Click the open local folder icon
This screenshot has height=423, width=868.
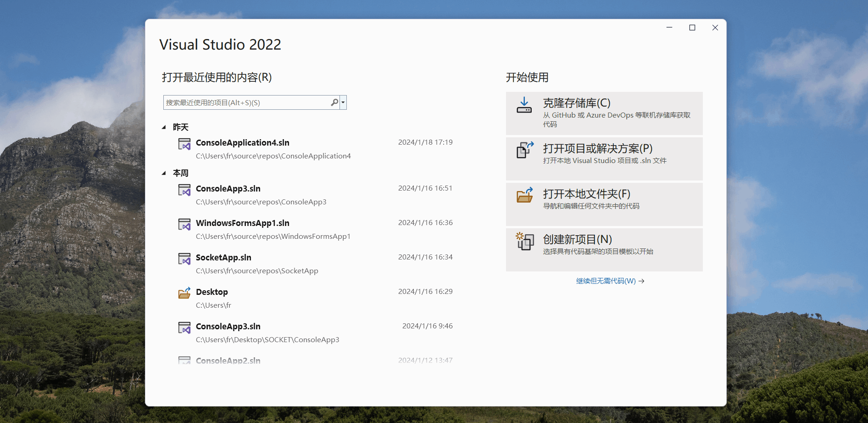pyautogui.click(x=525, y=195)
